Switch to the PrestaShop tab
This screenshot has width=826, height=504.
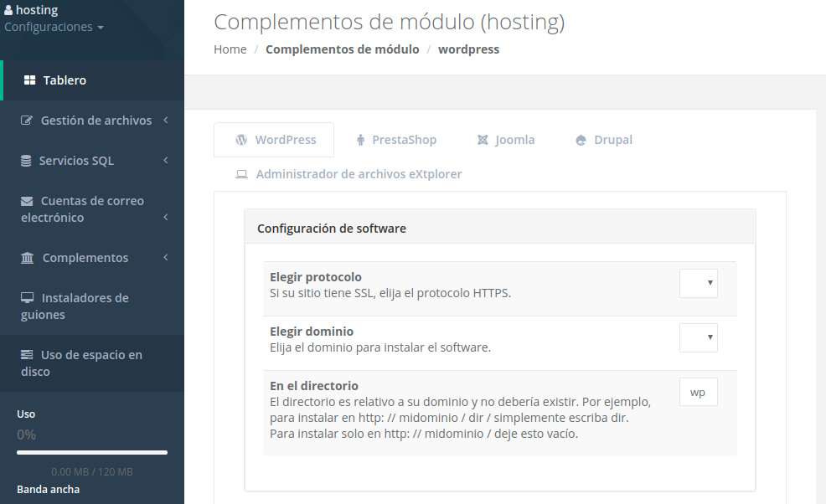tap(396, 140)
